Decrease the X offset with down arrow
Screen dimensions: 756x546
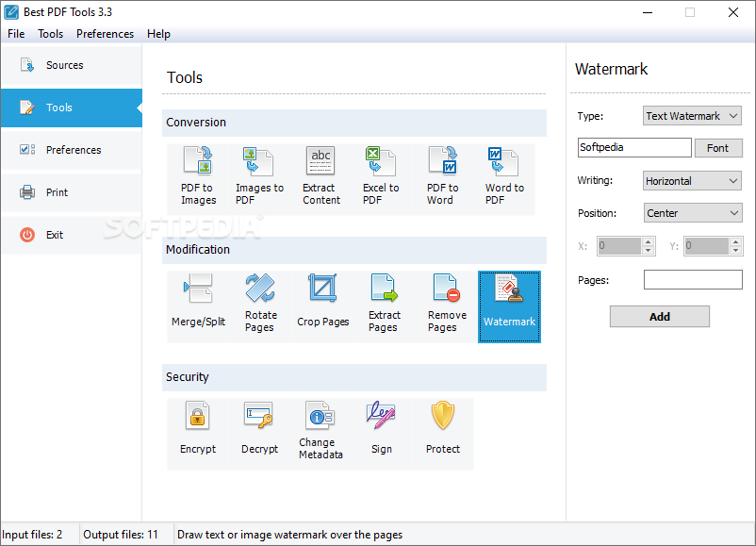tap(648, 250)
